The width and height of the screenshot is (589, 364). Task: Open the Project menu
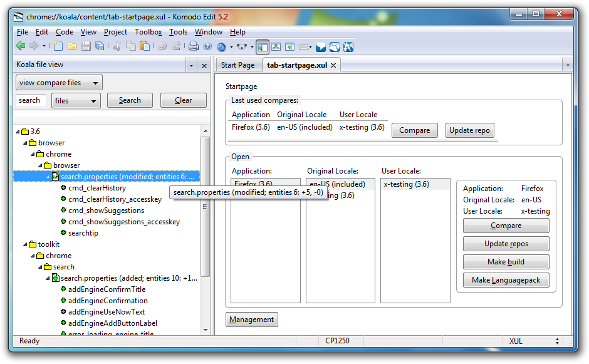click(115, 32)
